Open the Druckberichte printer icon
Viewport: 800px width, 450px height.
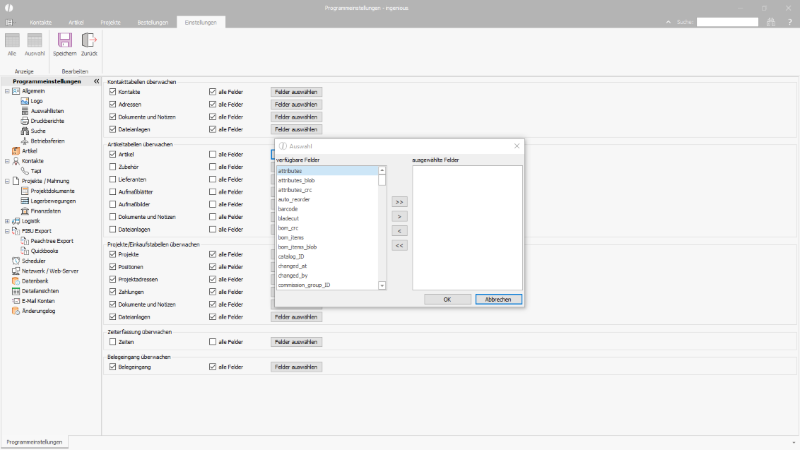(24, 121)
